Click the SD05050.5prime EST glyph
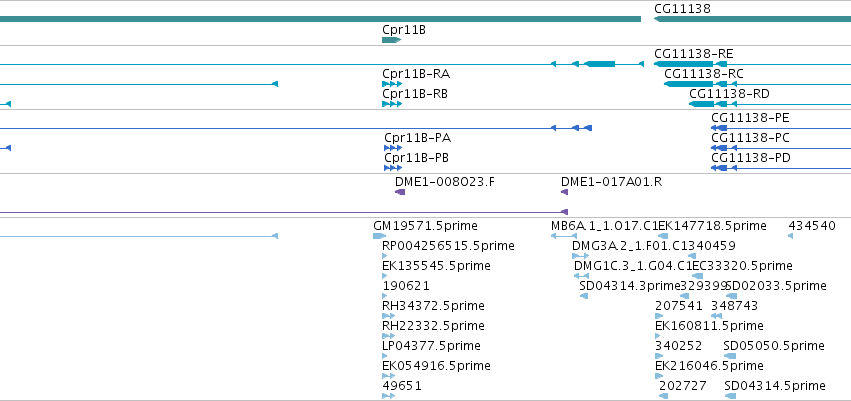This screenshot has height=401, width=851. pos(730,356)
